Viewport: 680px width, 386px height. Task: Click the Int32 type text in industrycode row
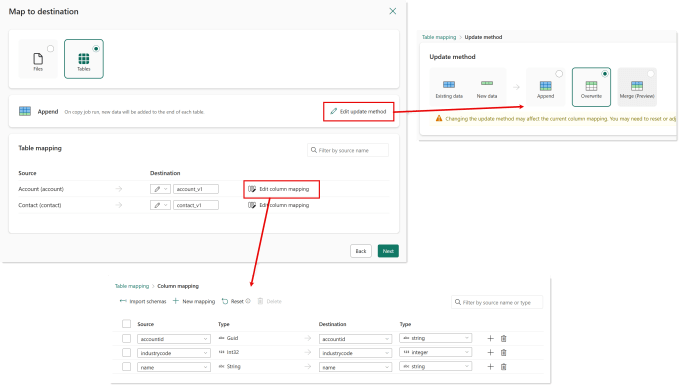pyautogui.click(x=233, y=352)
